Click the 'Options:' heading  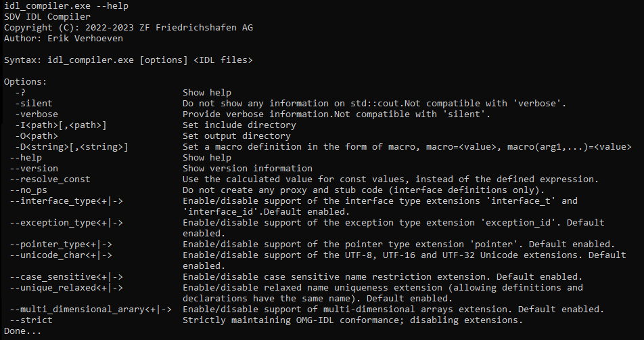[x=26, y=82]
